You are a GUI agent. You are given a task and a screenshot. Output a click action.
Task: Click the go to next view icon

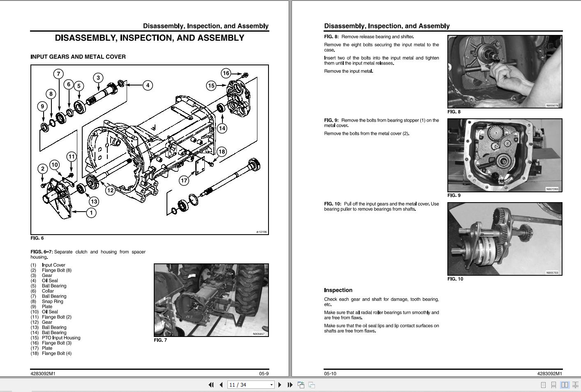click(312, 385)
